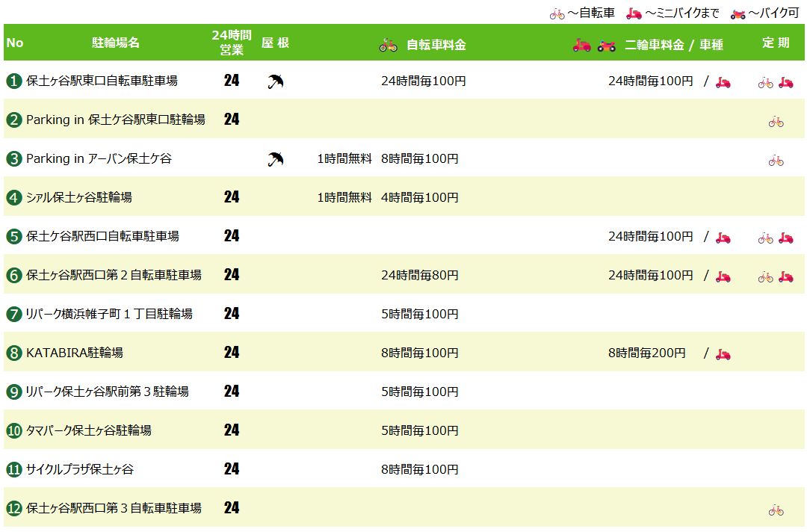Click the 定期 bicycle icon for Parking in 保土ケ谷駅東口駐輪場
Image resolution: width=807 pixels, height=532 pixels.
coord(776,122)
